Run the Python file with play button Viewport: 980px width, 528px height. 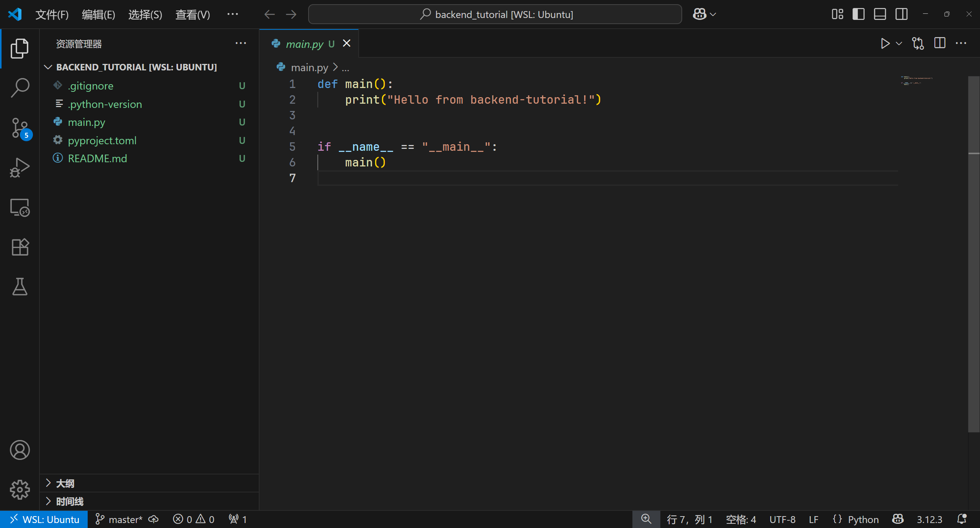click(885, 44)
